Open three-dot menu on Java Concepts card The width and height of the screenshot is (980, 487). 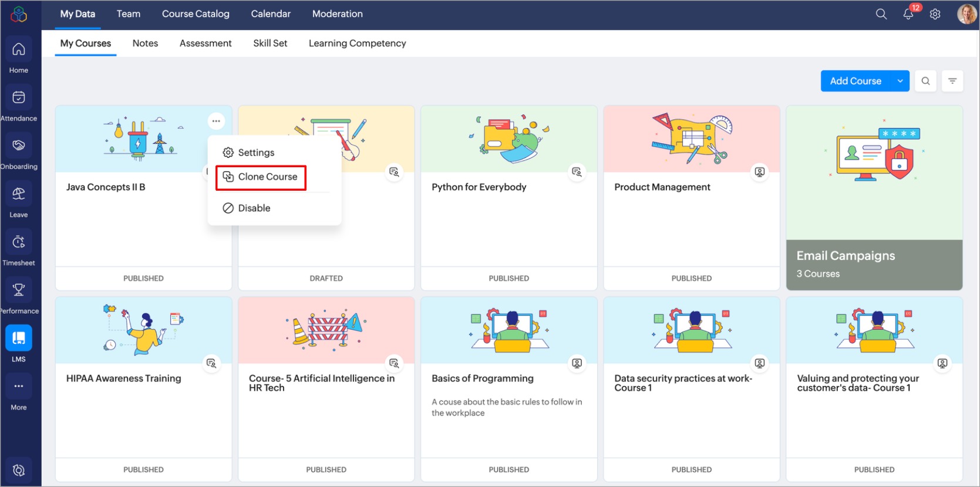(x=216, y=121)
